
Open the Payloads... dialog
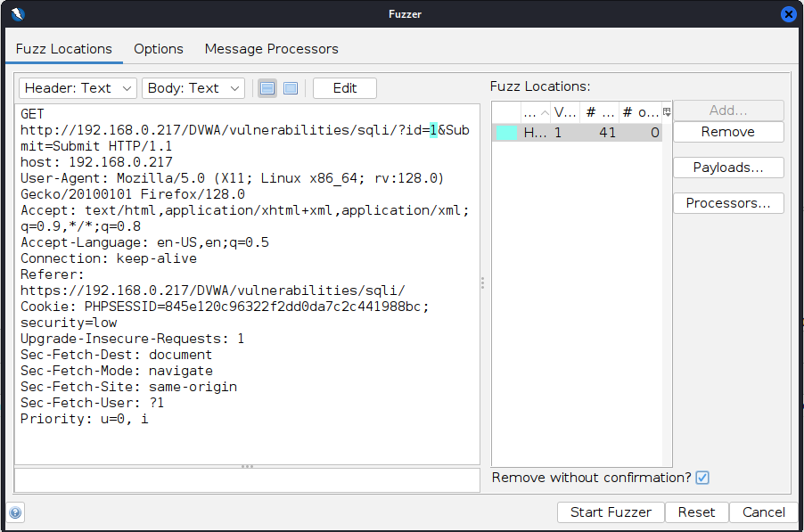[x=728, y=167]
